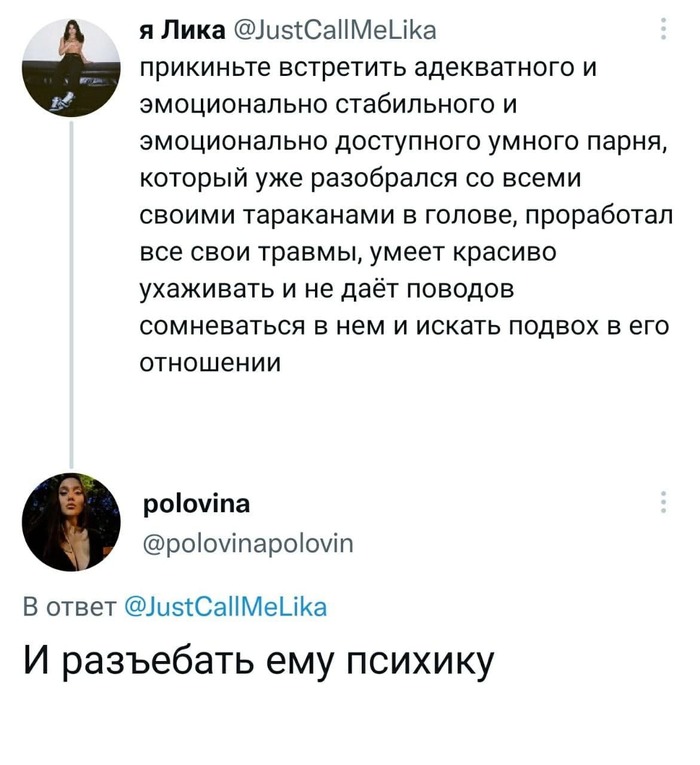Click the blue @JustCallMeLika mention in the reply line
700x765 pixels.
tap(224, 607)
